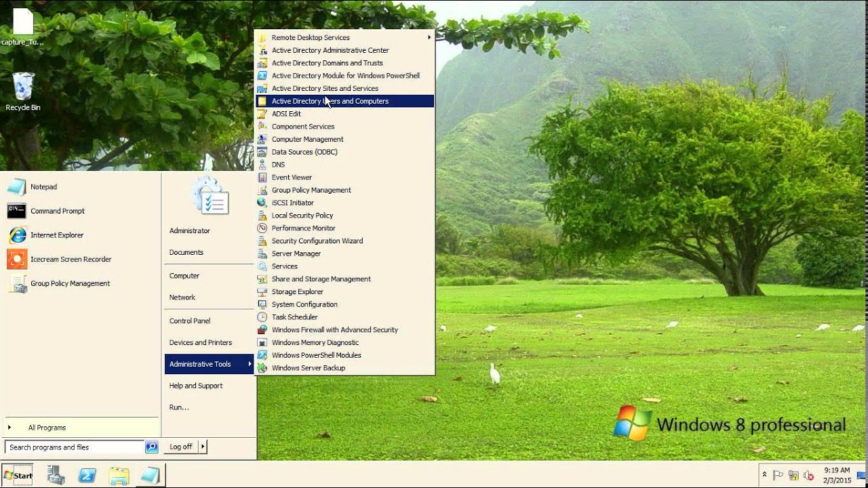Open Help and Support
868x488 pixels.
pyautogui.click(x=209, y=386)
